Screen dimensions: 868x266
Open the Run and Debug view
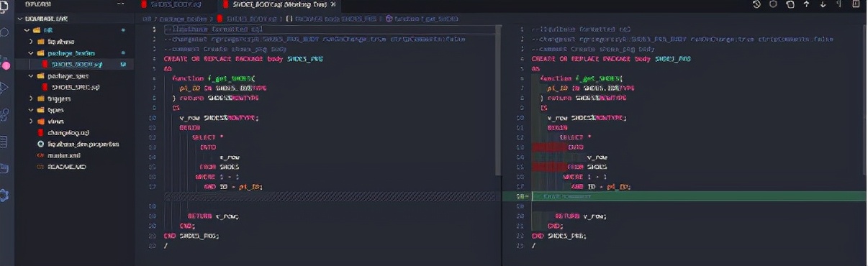coord(4,87)
